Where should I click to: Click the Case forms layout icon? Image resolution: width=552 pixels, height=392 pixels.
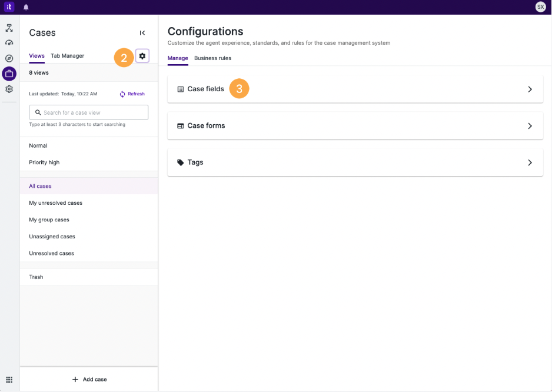pyautogui.click(x=180, y=126)
